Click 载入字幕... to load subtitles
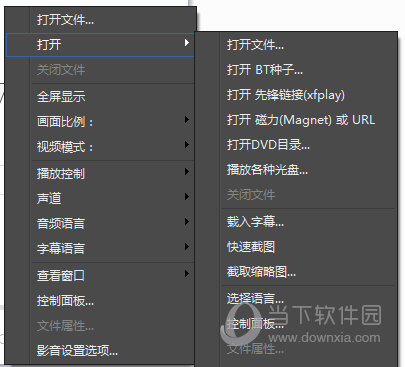The image size is (405, 367). (x=296, y=222)
